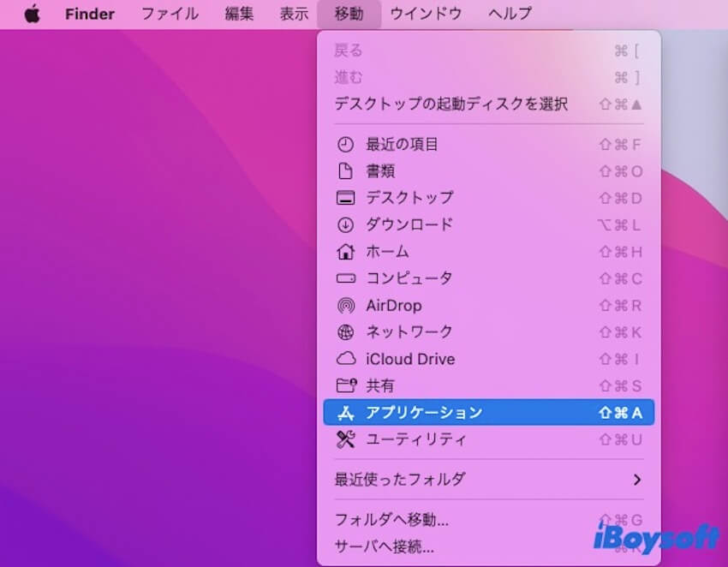Click the アプリケーション App Store icon

[x=345, y=412]
